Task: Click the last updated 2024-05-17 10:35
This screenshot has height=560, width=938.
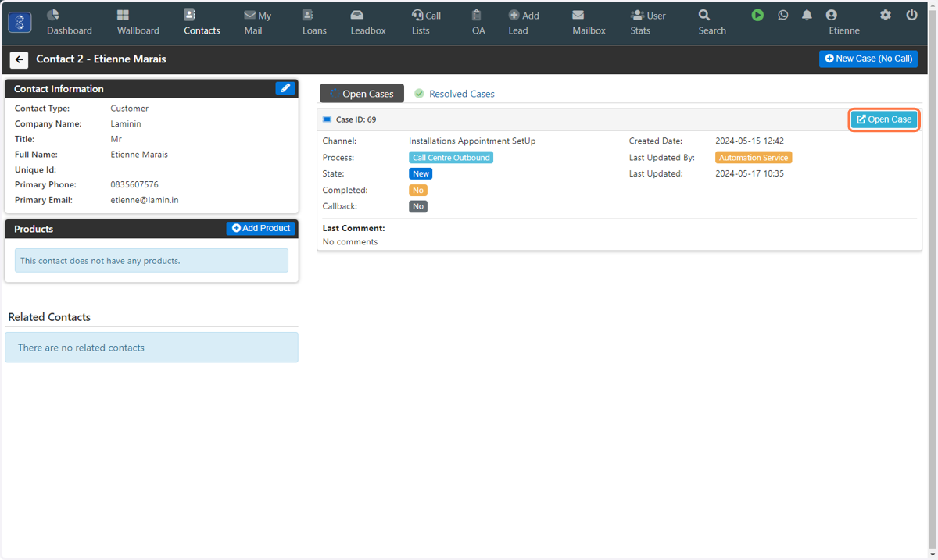Action: 750,173
